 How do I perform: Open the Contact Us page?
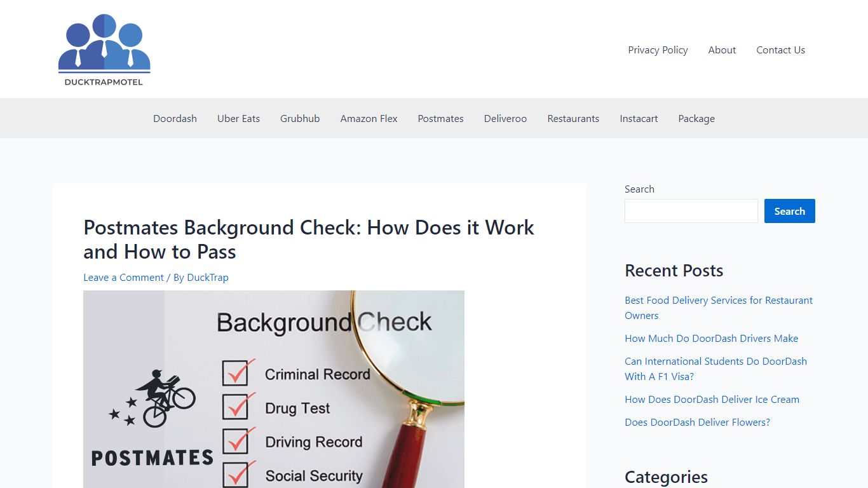(780, 50)
